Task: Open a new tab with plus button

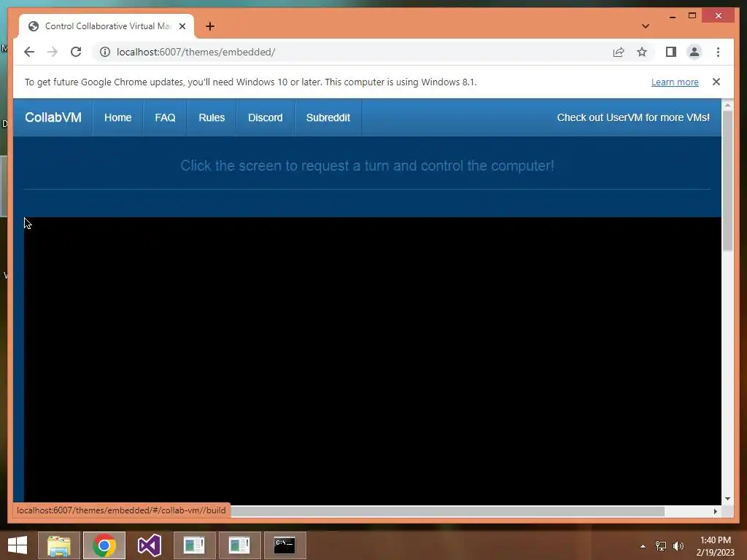Action: click(x=210, y=26)
